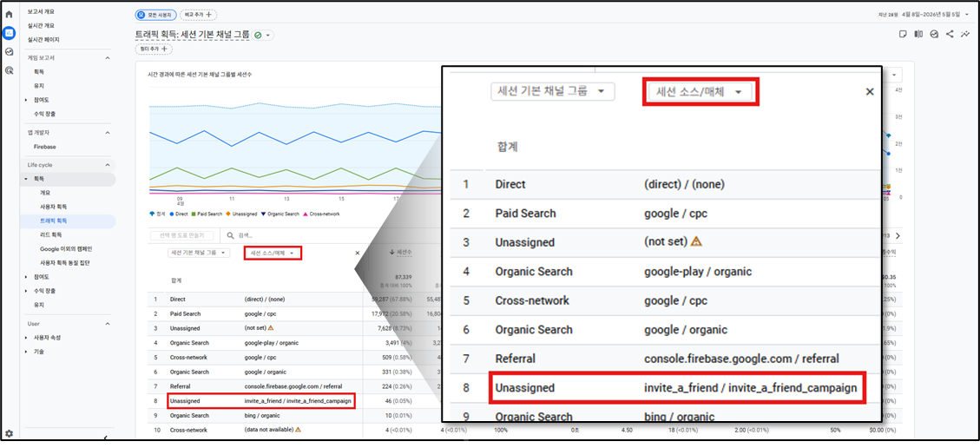Click warning icon next to (data not available)
980x448 pixels.
pyautogui.click(x=298, y=429)
